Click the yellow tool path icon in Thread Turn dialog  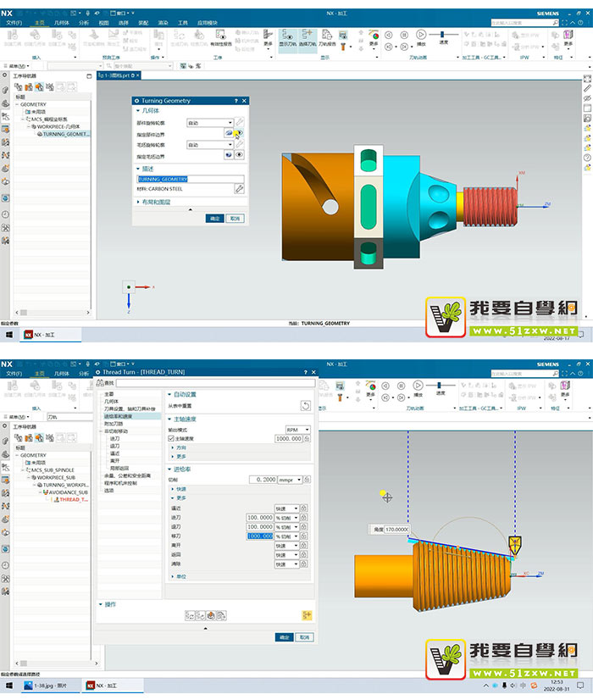click(x=307, y=615)
